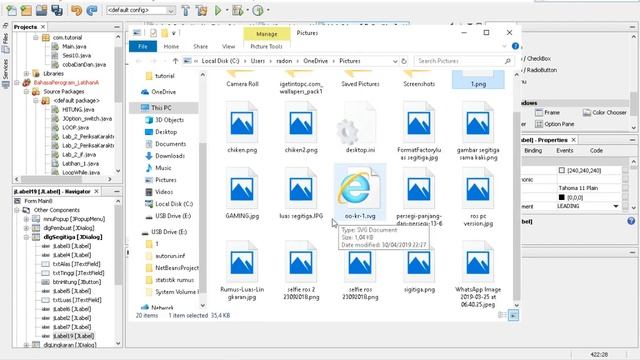Click the up-one-level arrow in Explorer
Image resolution: width=640 pixels, height=360 pixels.
(175, 61)
